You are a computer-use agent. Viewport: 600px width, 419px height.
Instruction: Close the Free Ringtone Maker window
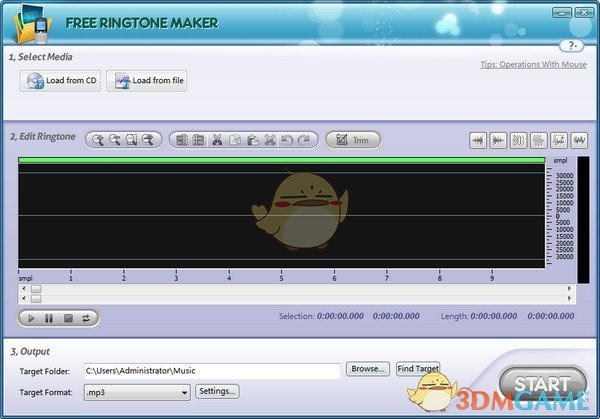coord(584,13)
